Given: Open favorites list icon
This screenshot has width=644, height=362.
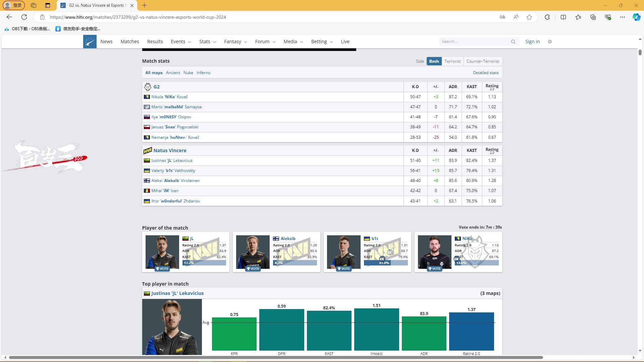Looking at the screenshot, I should [578, 17].
